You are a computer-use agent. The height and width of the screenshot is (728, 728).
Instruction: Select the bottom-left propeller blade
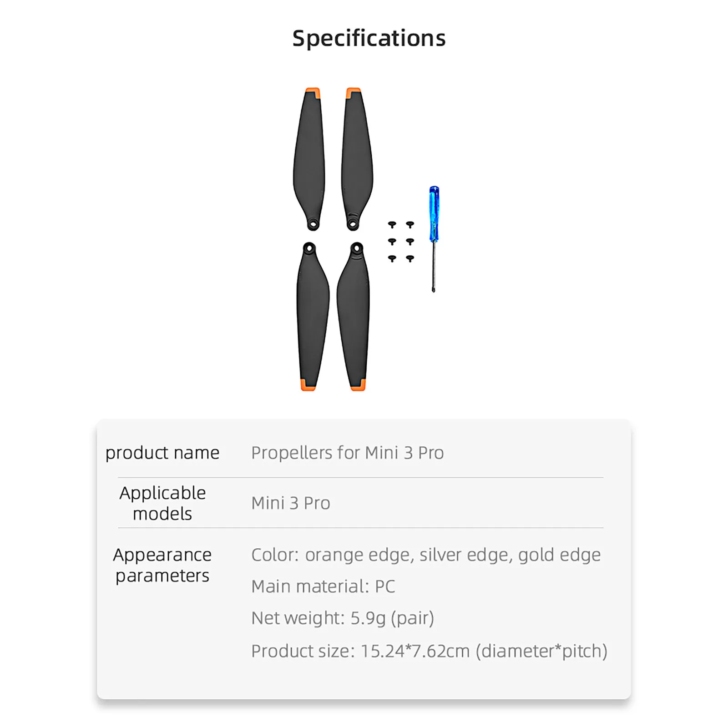tap(312, 318)
